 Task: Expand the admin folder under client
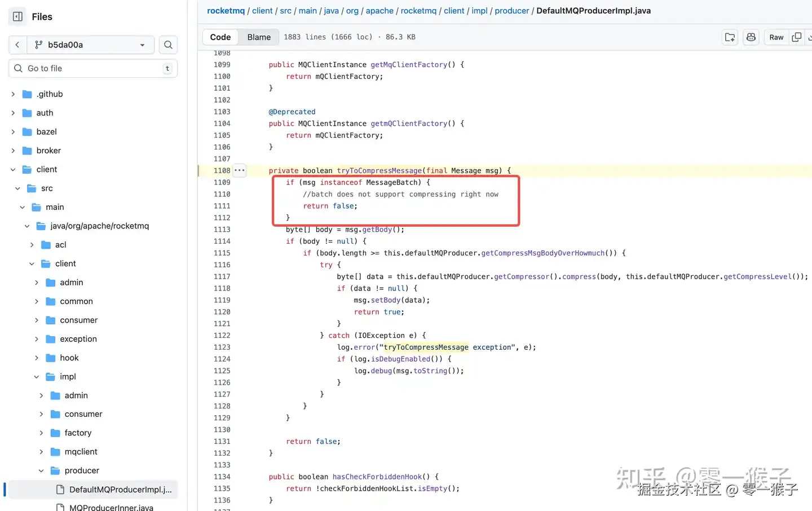(37, 283)
